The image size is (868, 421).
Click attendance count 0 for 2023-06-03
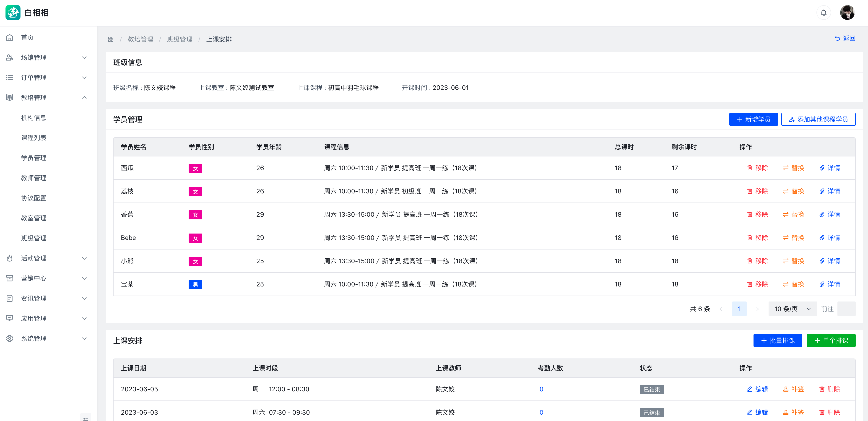(x=541, y=412)
